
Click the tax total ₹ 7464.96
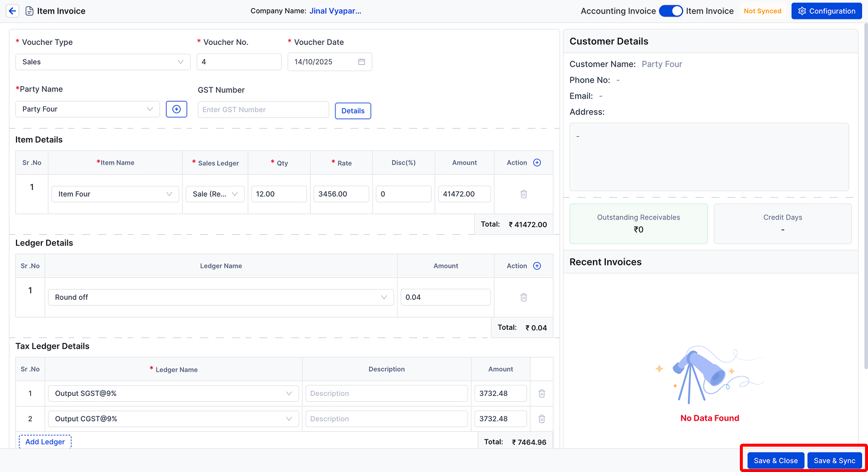point(529,442)
